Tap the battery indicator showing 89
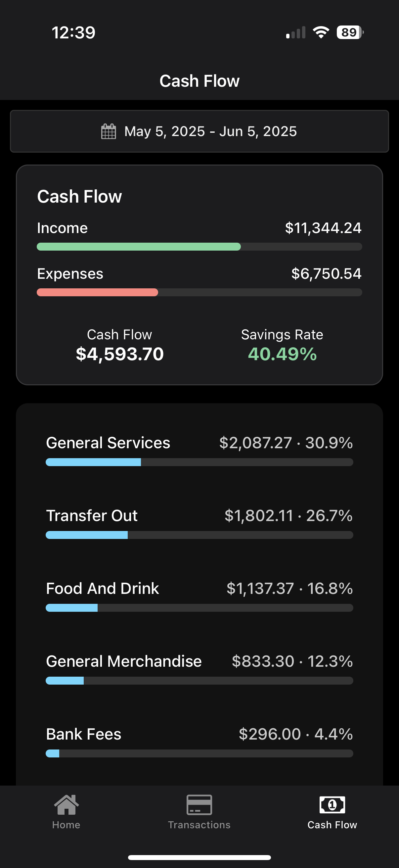This screenshot has height=868, width=399. coord(350,32)
